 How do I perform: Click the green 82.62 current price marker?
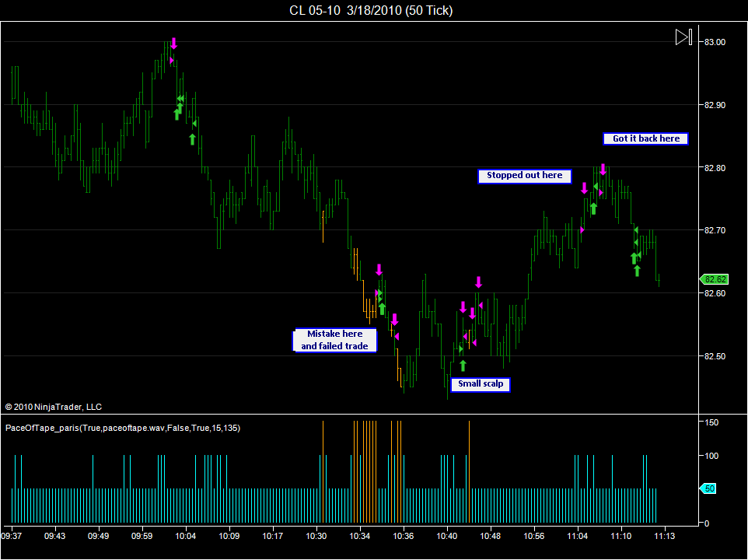coord(714,279)
